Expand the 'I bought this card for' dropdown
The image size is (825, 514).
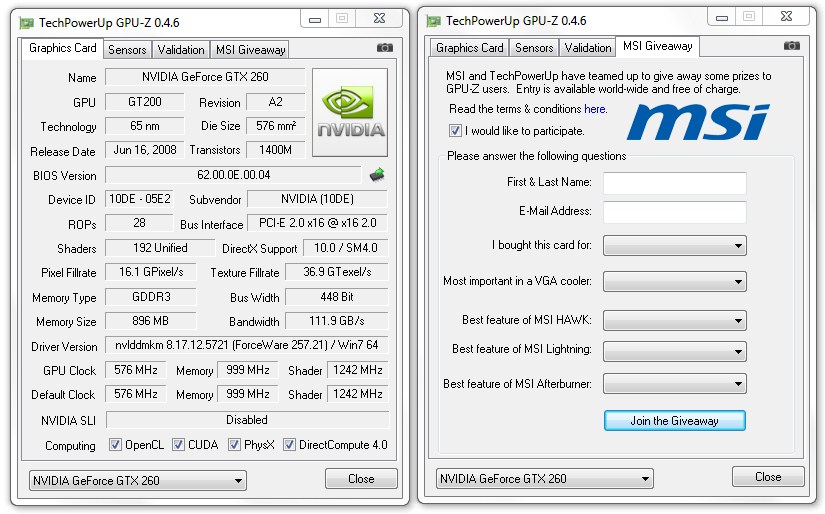pyautogui.click(x=675, y=245)
